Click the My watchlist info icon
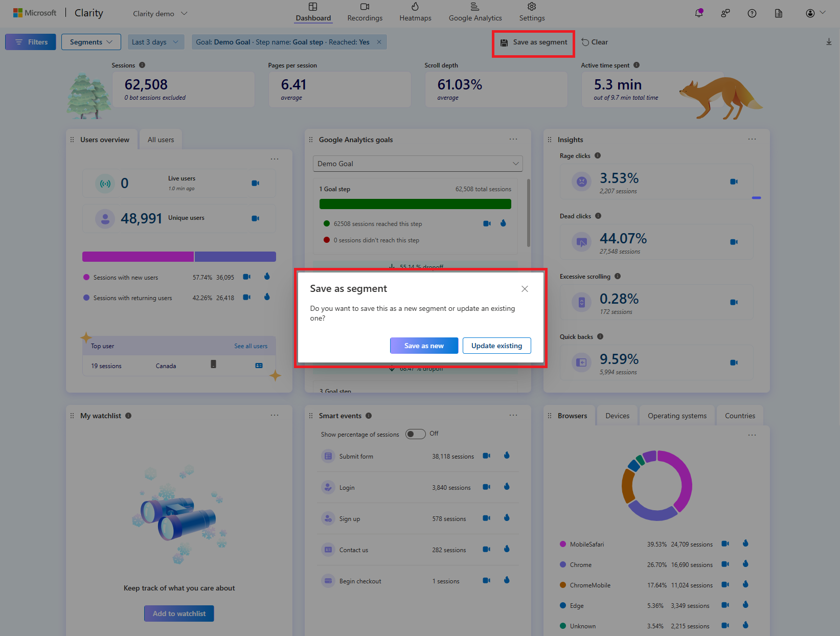840x636 pixels. 128,416
